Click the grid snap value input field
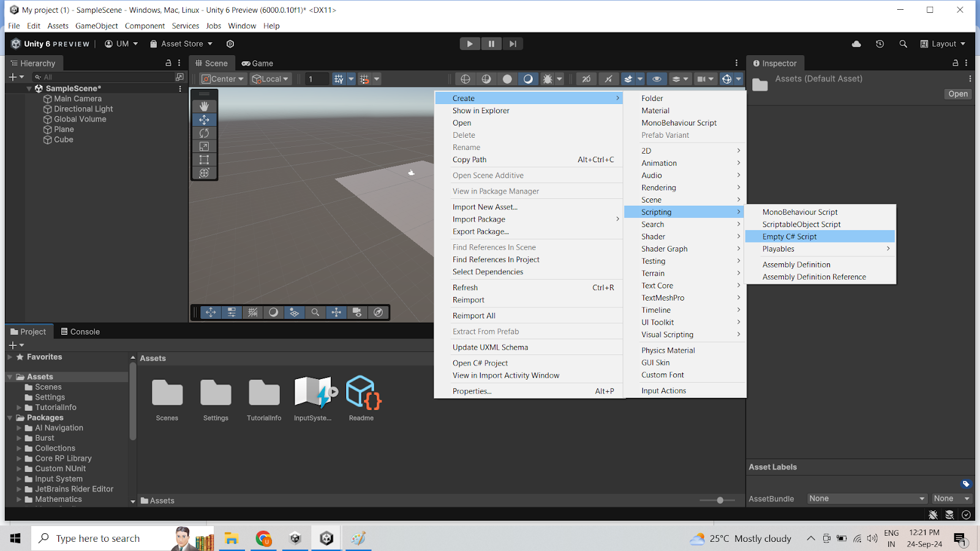This screenshot has width=980, height=551. [317, 79]
